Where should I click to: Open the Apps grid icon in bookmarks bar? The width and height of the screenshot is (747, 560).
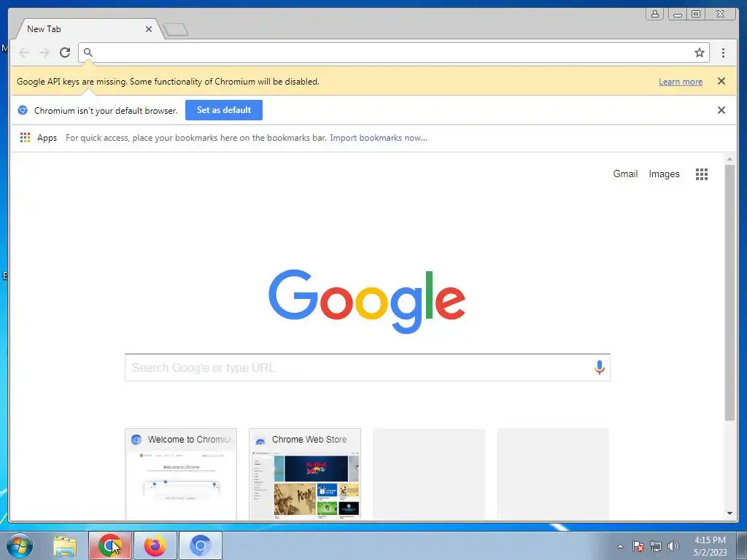[26, 138]
